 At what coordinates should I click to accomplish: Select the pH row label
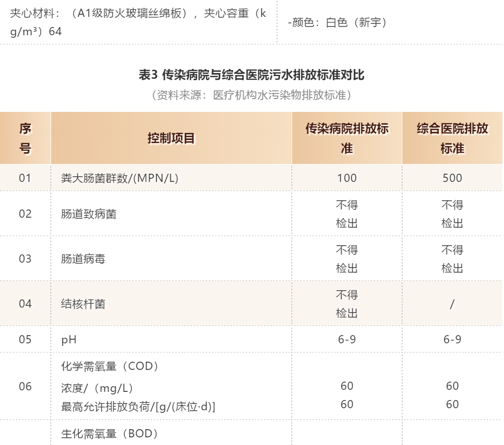(x=68, y=340)
